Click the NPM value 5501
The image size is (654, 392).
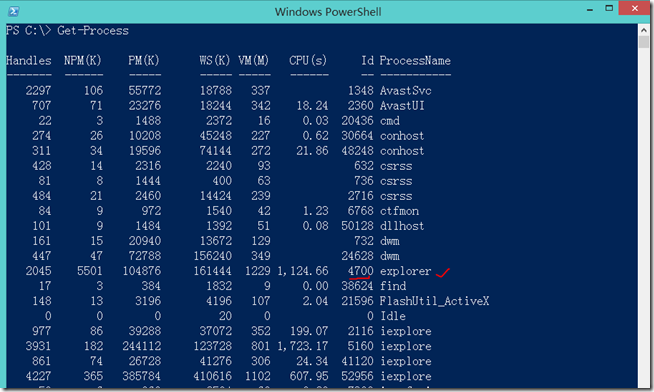(90, 271)
